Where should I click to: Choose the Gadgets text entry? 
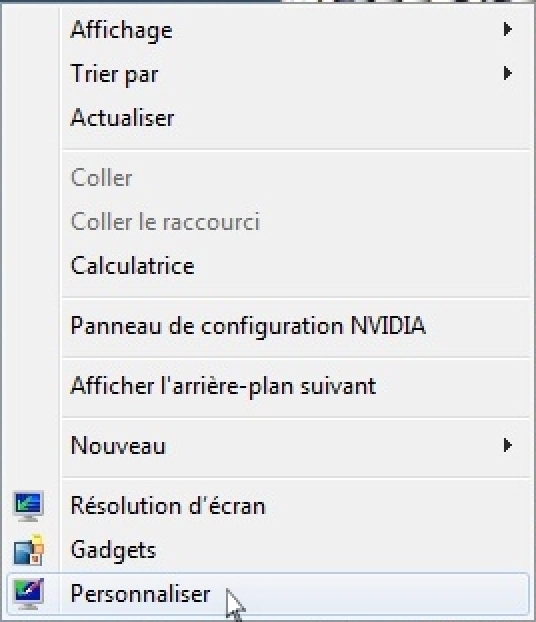(x=113, y=551)
